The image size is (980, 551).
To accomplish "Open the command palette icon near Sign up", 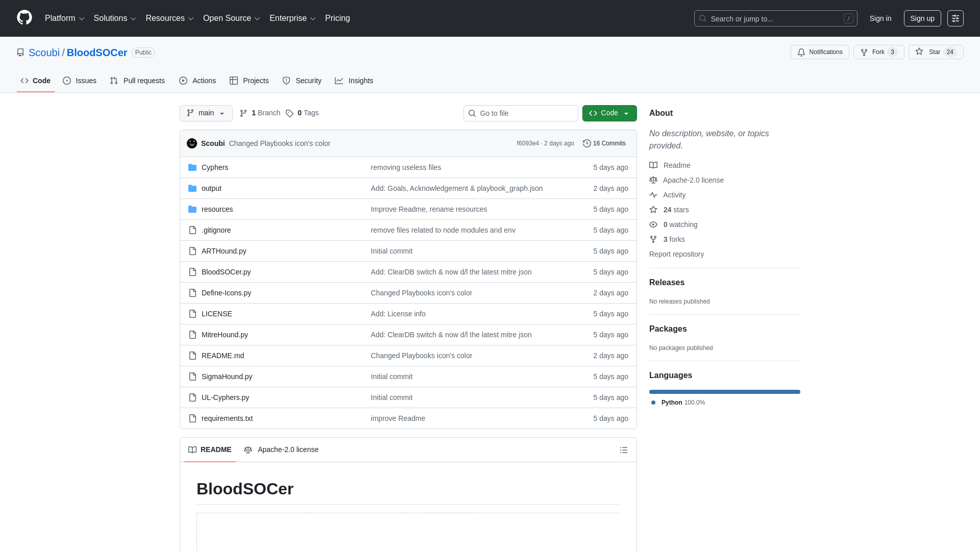I will 955,18.
